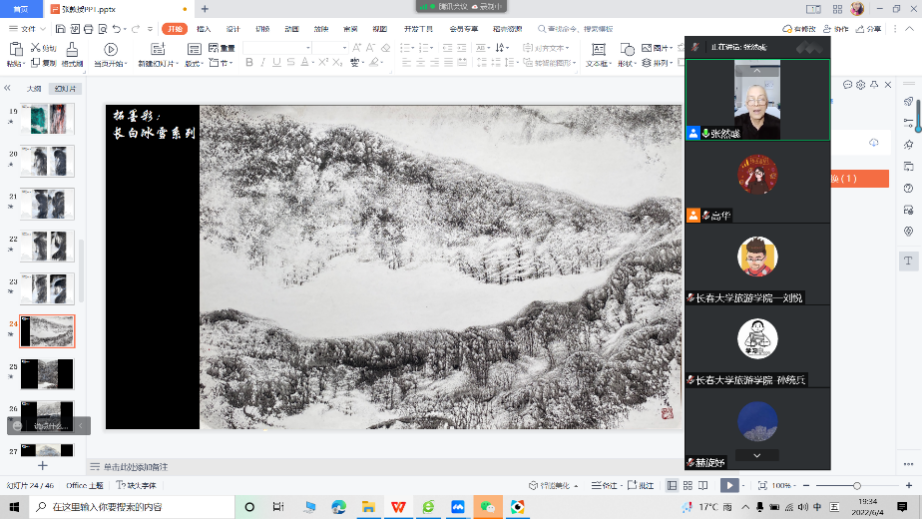Open font size combo box
This screenshot has width=922, height=519.
330,48
